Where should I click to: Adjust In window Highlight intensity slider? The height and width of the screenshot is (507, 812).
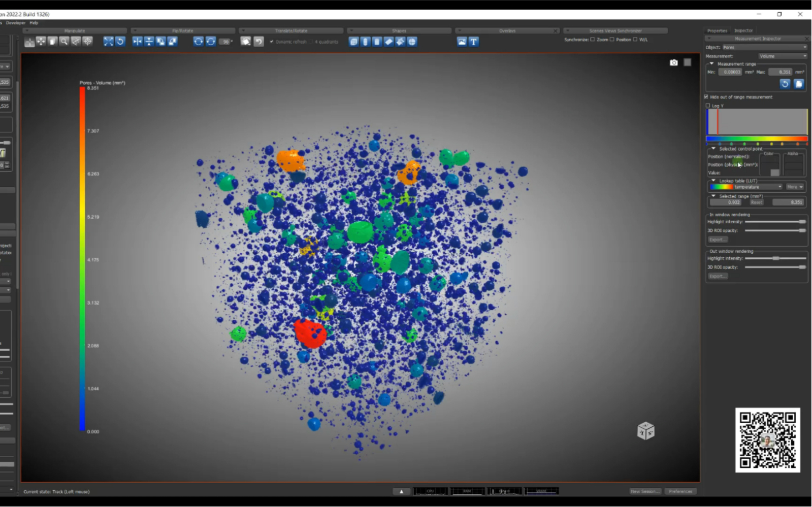tap(775, 222)
